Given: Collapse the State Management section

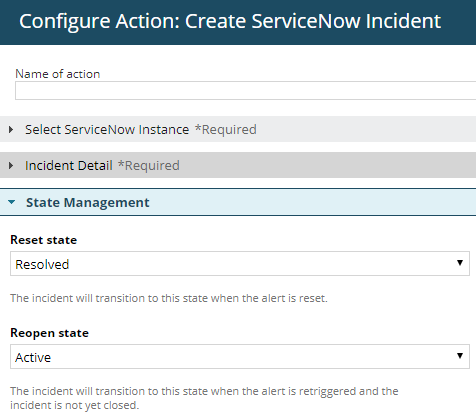Looking at the screenshot, I should click(x=238, y=202).
